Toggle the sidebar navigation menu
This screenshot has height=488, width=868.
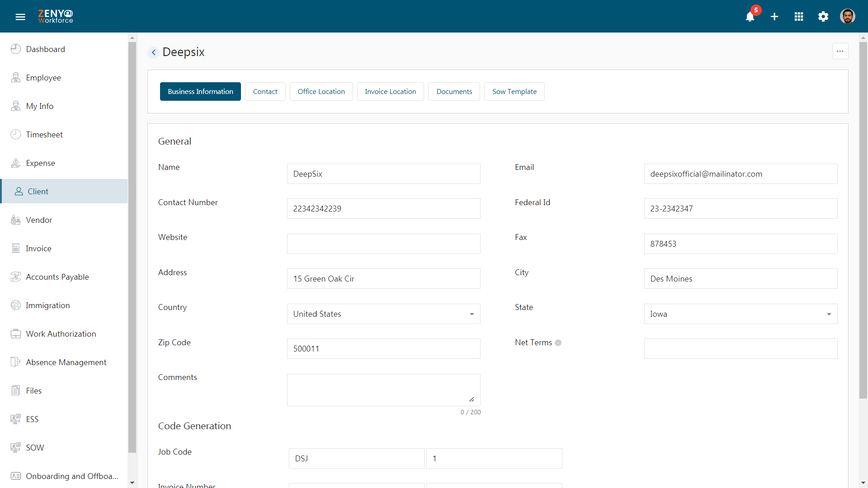tap(20, 16)
